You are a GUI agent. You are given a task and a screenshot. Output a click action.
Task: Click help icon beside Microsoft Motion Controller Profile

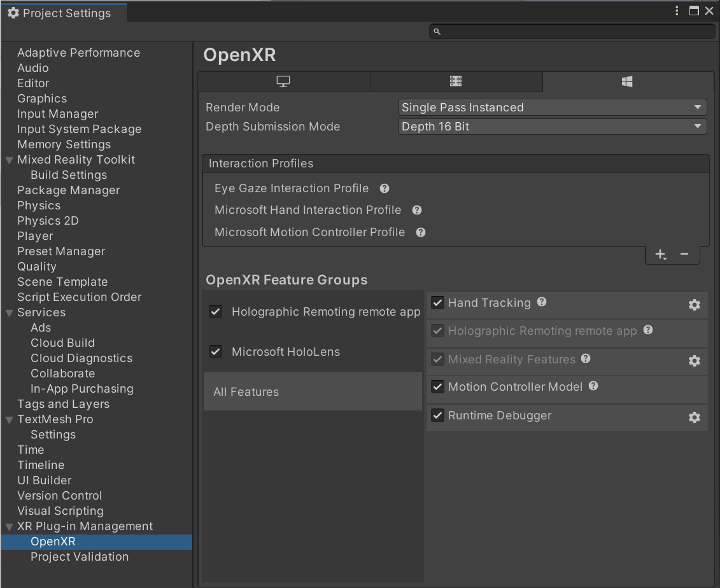421,232
